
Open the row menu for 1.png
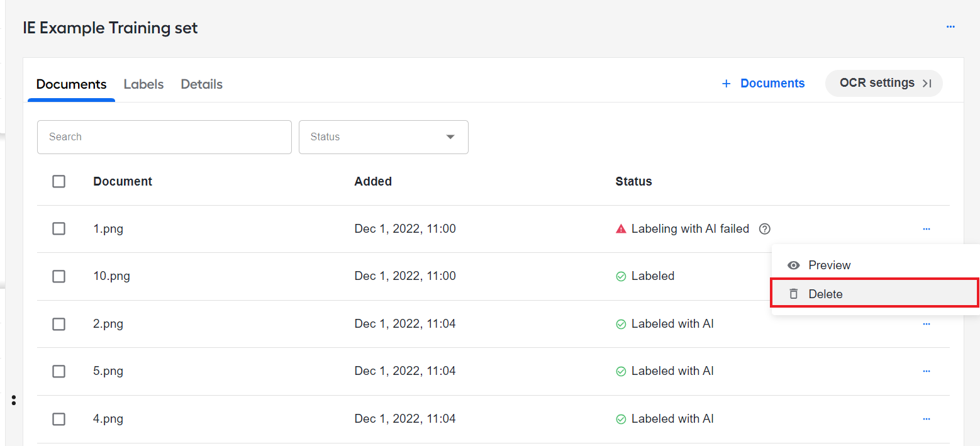pyautogui.click(x=926, y=229)
